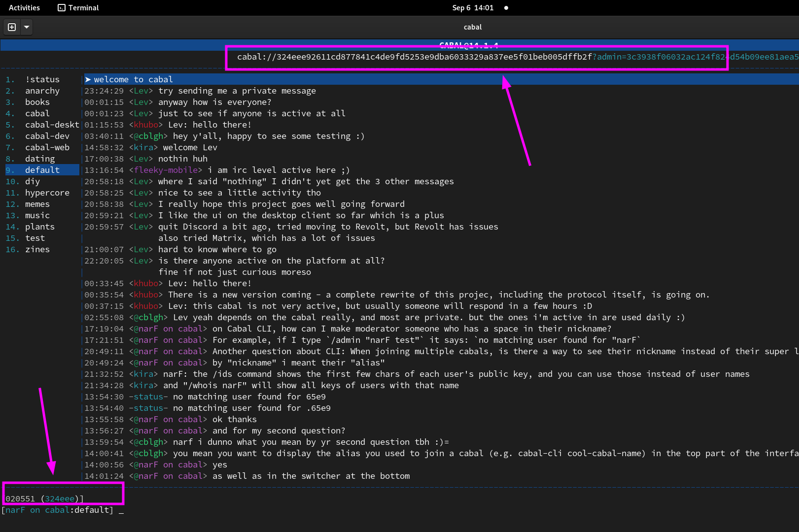This screenshot has width=799, height=532.
Task: Click the message 'anyway how is everyone?'
Action: click(x=215, y=102)
